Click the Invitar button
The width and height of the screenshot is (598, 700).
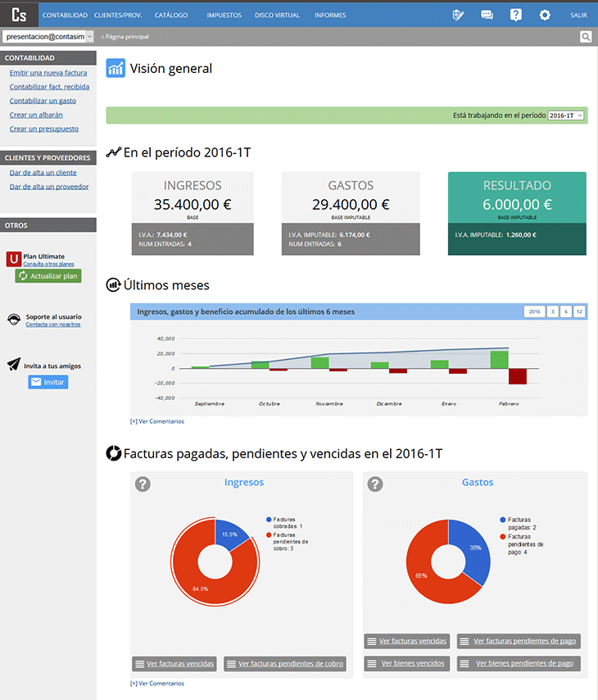(x=48, y=382)
